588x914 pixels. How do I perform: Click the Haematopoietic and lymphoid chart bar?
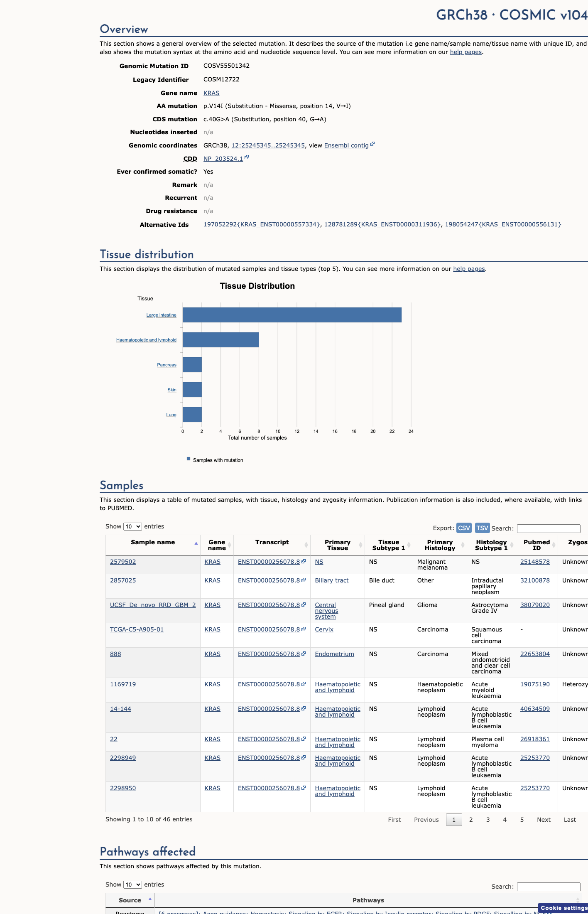(220, 340)
